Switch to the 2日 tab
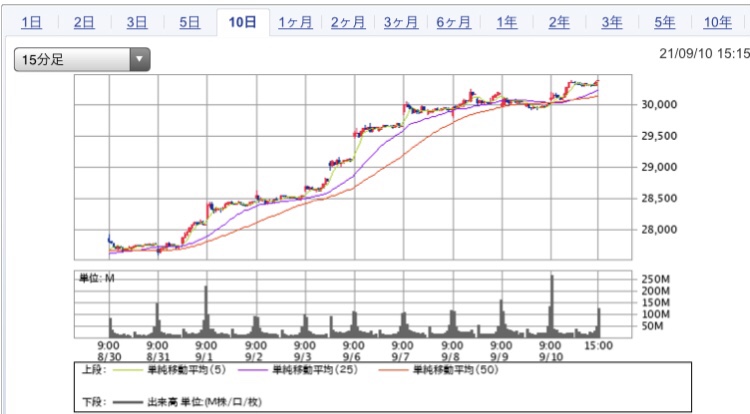The image size is (750, 414). point(84,21)
